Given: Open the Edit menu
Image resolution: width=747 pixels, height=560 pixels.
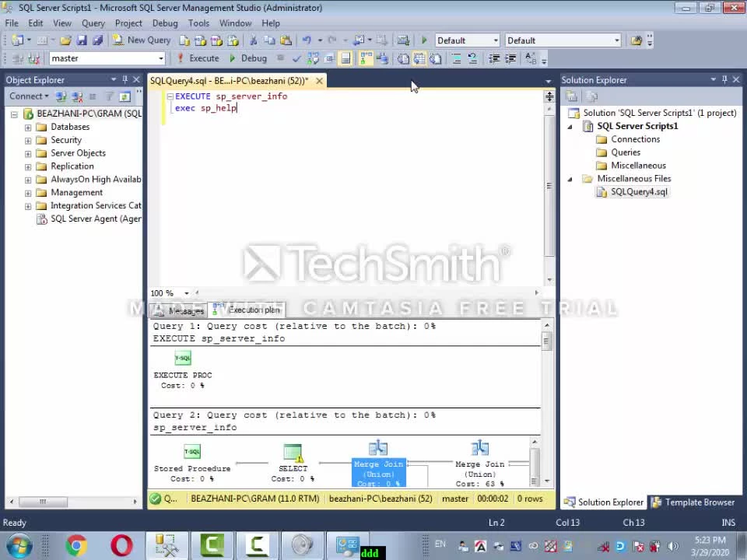Looking at the screenshot, I should 35,23.
